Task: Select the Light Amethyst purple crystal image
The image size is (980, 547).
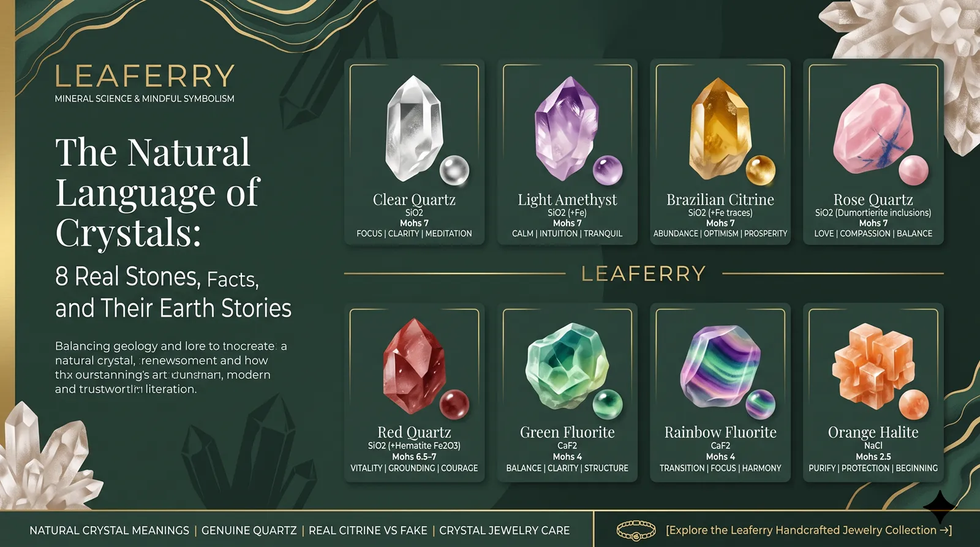Action: [567, 129]
